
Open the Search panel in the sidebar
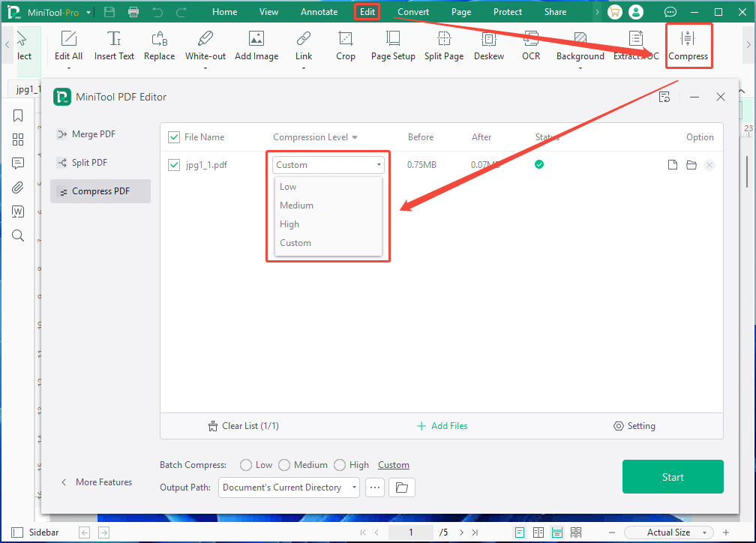pos(18,235)
